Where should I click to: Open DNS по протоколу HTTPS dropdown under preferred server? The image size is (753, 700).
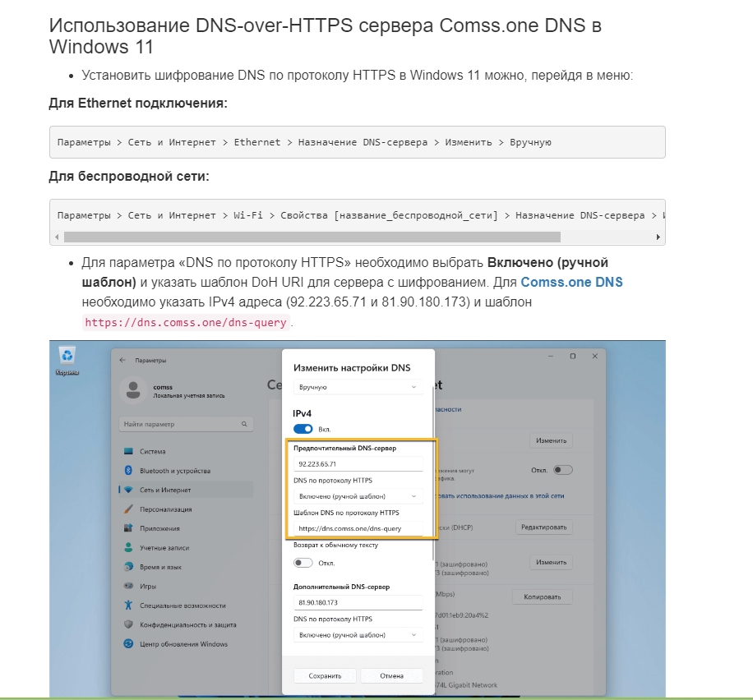358,496
